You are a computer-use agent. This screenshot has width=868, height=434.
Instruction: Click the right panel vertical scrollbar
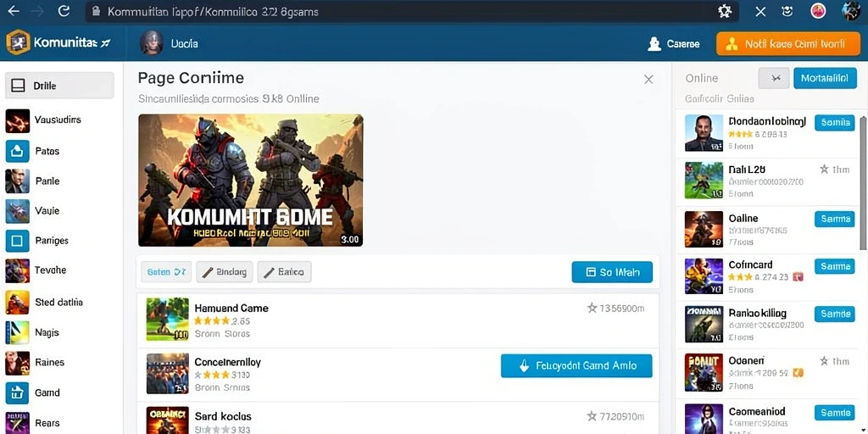click(864, 183)
